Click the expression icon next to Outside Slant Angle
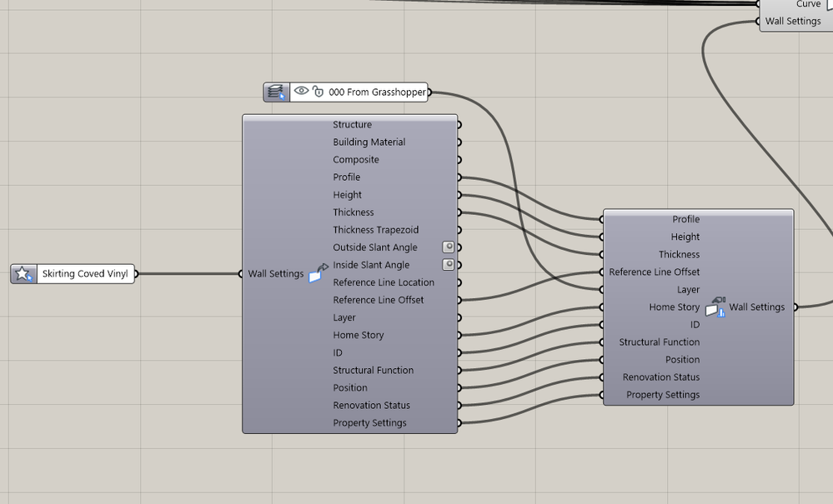Image resolution: width=833 pixels, height=504 pixels. [449, 247]
